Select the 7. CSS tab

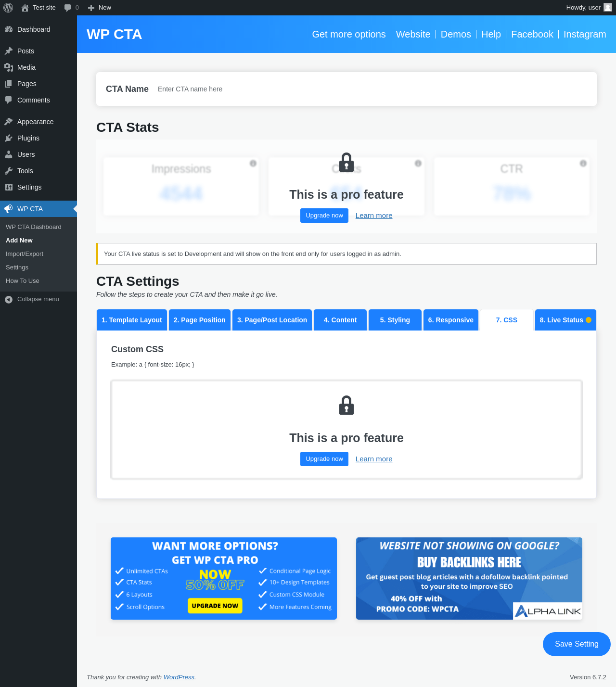pos(507,320)
